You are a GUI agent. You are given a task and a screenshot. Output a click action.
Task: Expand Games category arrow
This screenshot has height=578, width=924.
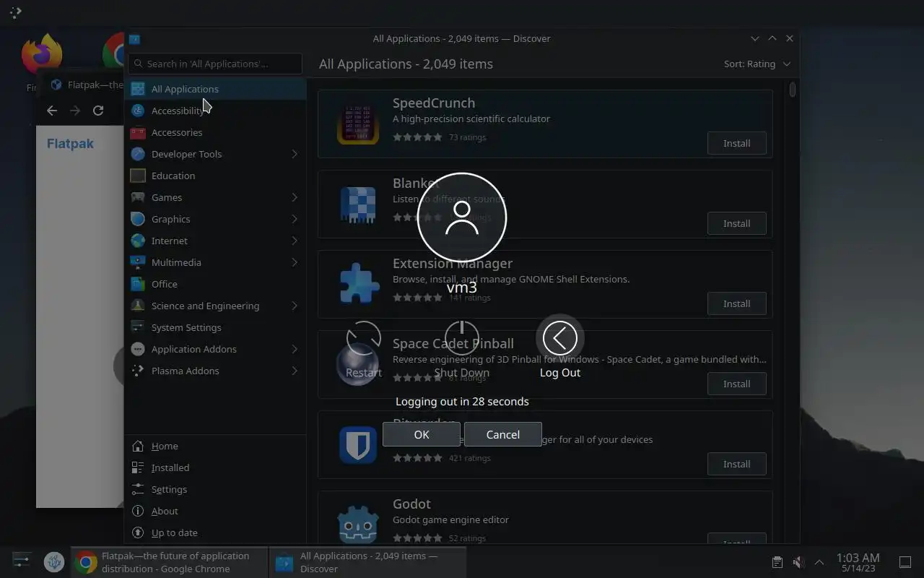click(x=295, y=197)
